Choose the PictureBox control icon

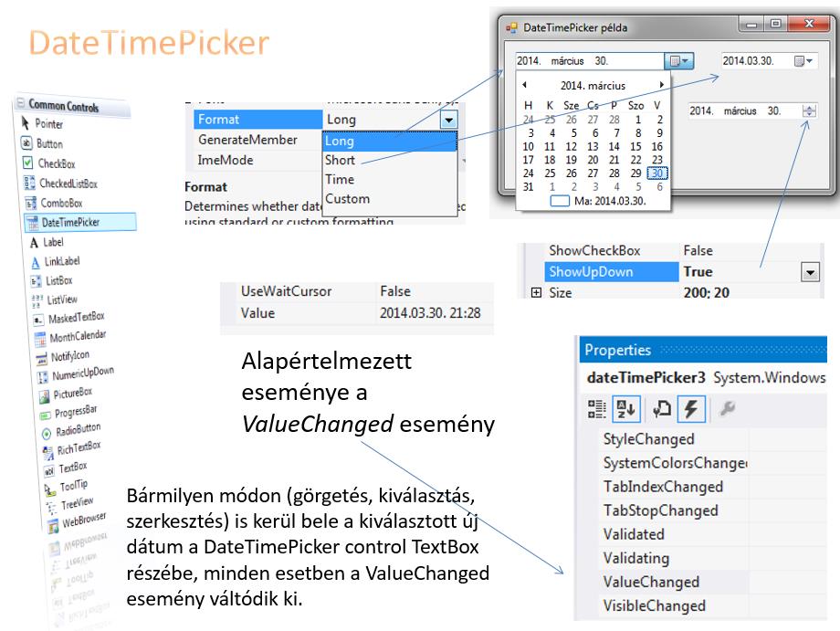pos(45,396)
